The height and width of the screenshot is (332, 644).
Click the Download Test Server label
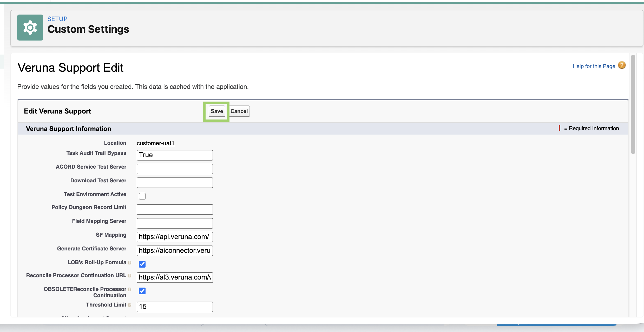click(98, 181)
